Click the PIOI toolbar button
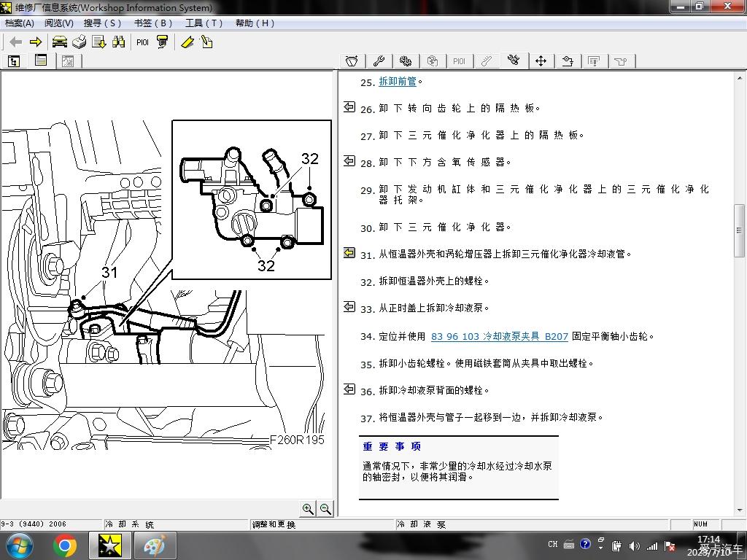The height and width of the screenshot is (560, 747). (x=142, y=42)
